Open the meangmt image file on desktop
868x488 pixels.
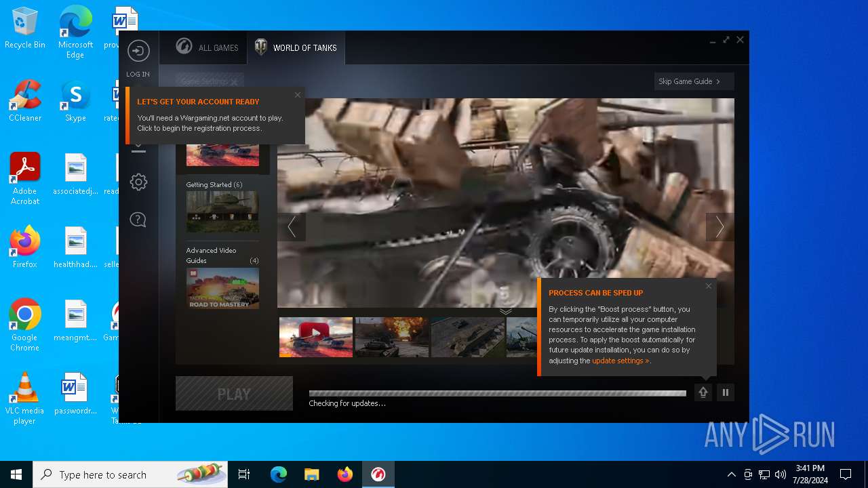coord(75,321)
